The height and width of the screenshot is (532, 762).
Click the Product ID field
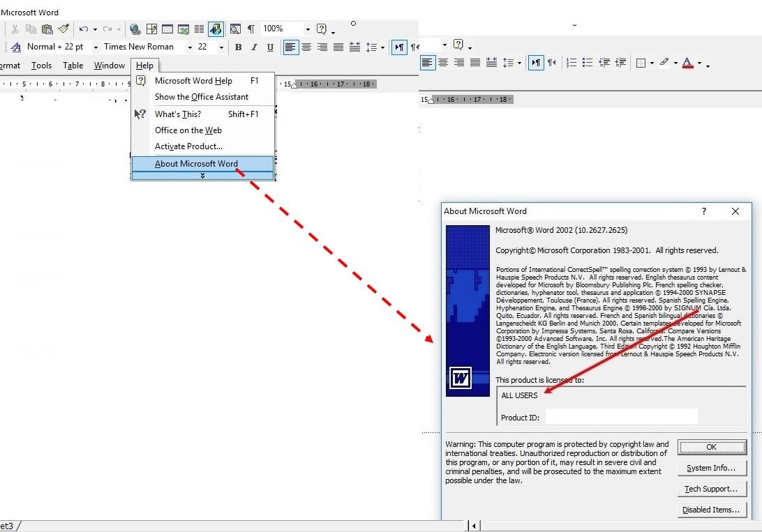(x=622, y=417)
